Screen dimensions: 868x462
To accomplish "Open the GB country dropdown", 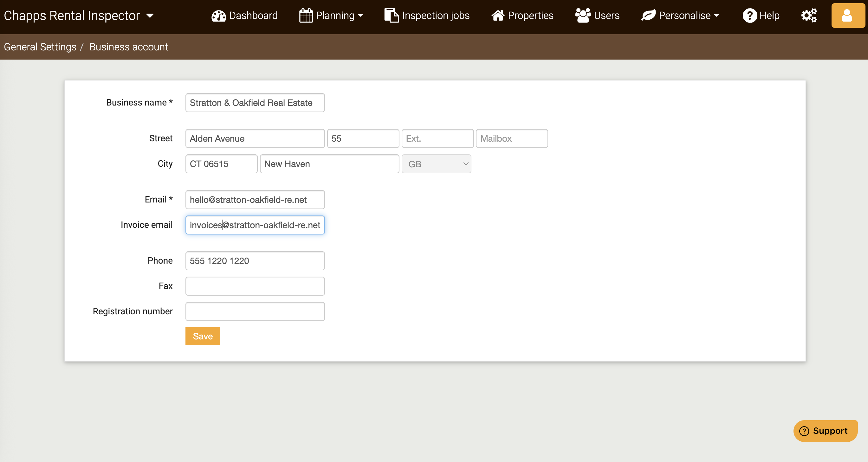I will (x=436, y=164).
